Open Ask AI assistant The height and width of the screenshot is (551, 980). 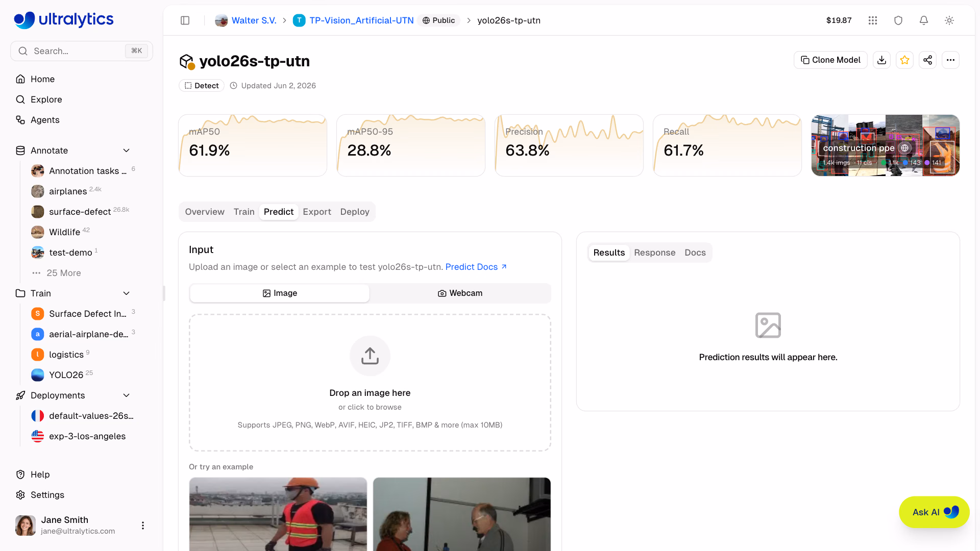tap(934, 512)
